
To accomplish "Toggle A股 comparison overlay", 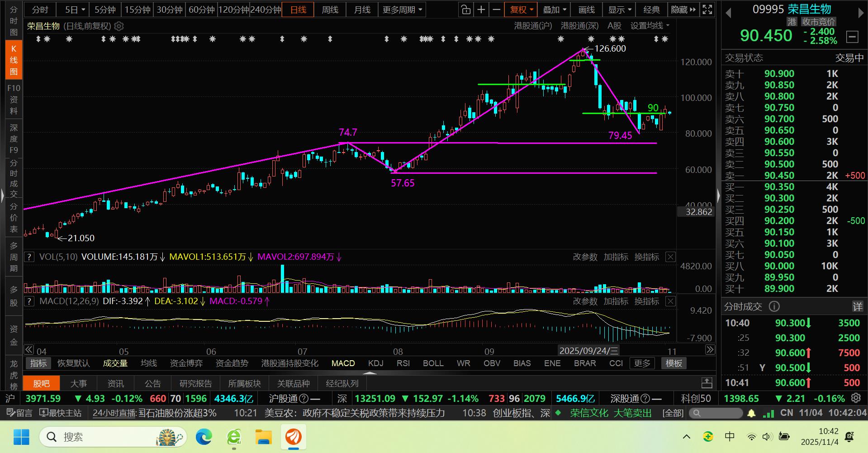I will pos(615,26).
